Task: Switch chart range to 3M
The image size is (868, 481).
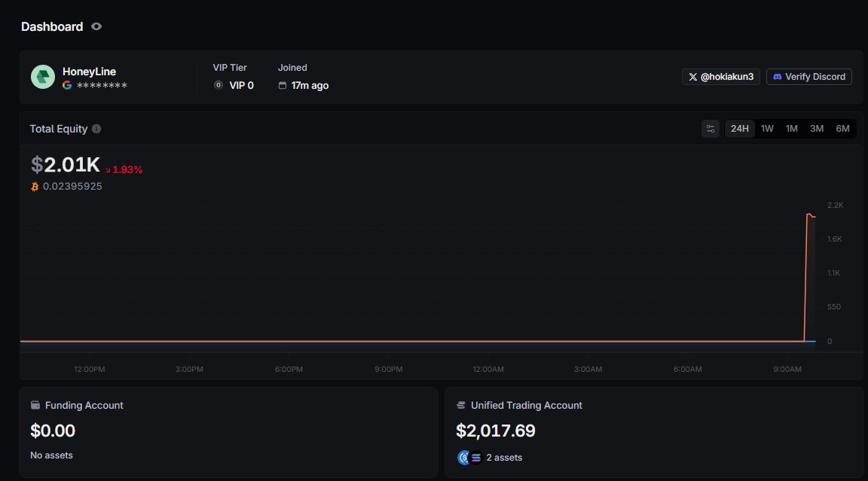Action: coord(817,129)
